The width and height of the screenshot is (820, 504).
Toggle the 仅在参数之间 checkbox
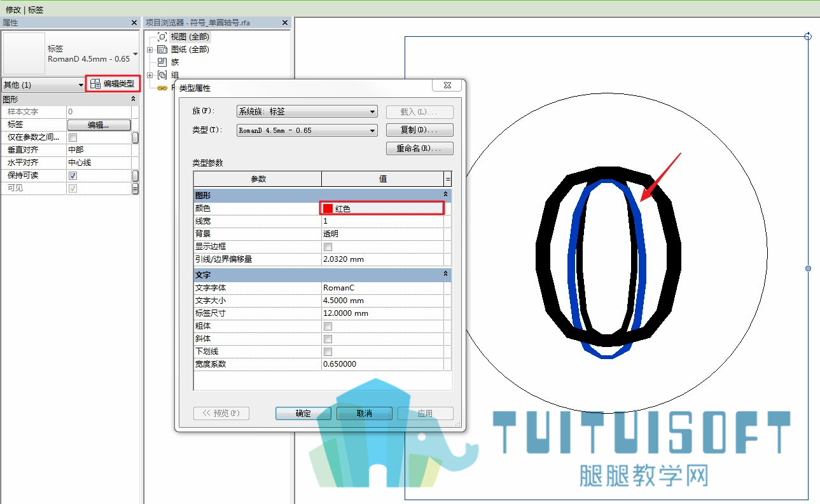point(73,138)
